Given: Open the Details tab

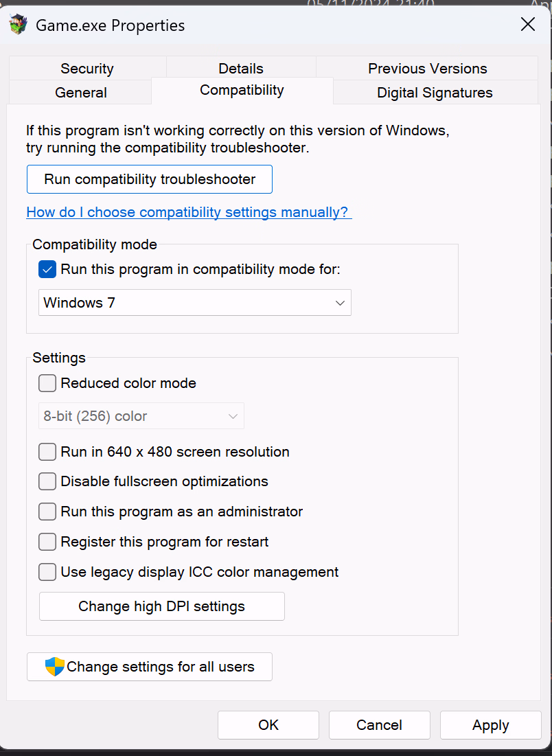Looking at the screenshot, I should [241, 69].
